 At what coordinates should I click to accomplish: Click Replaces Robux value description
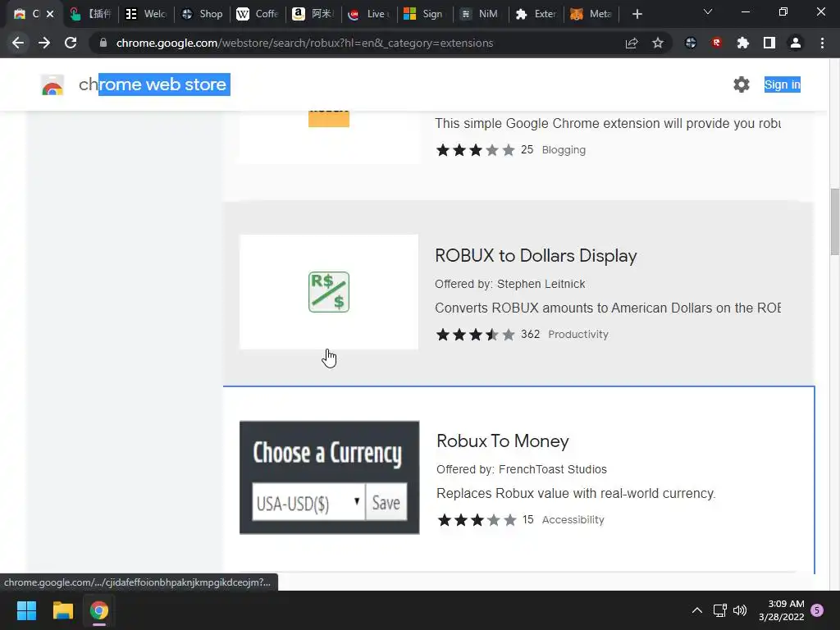(576, 493)
